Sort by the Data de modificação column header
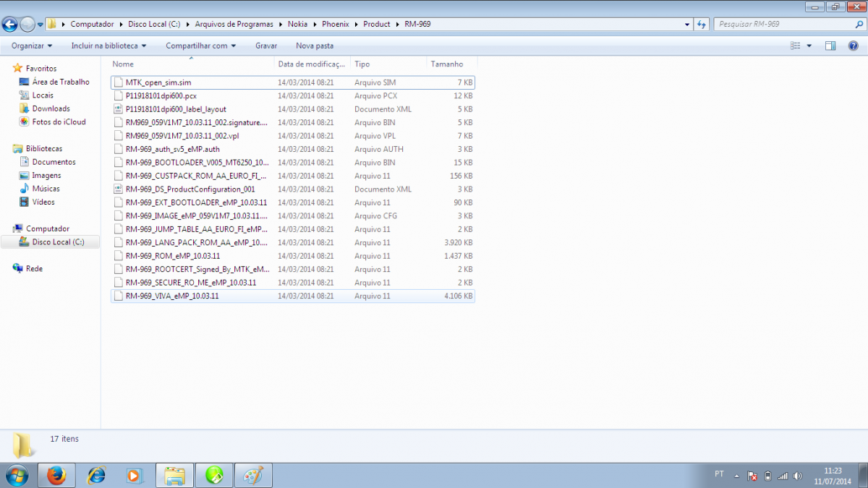 click(x=312, y=64)
